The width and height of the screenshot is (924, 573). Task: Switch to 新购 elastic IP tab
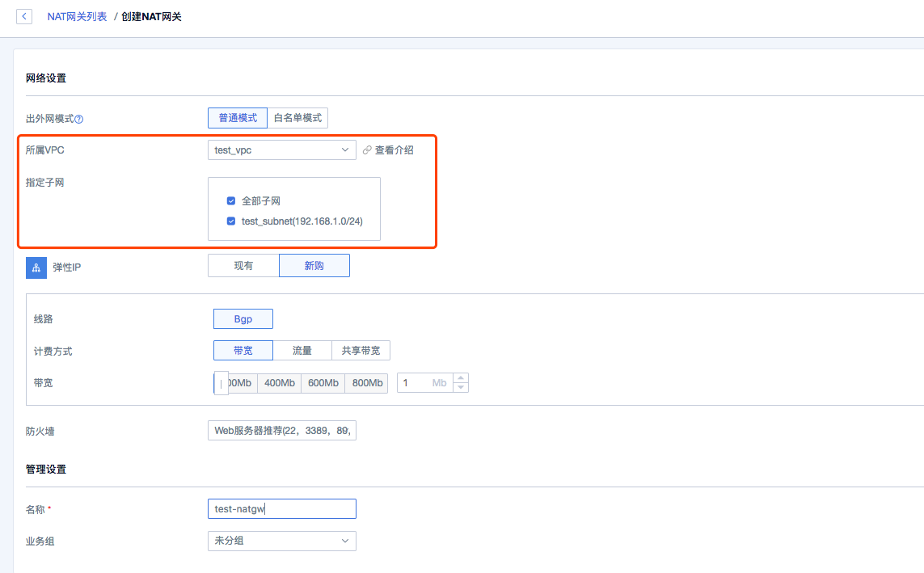(314, 266)
